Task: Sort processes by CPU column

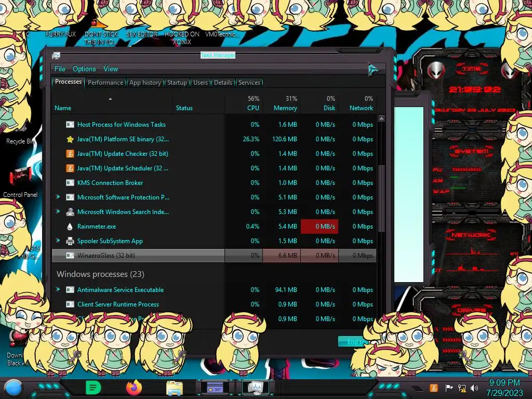Action: pyautogui.click(x=244, y=104)
